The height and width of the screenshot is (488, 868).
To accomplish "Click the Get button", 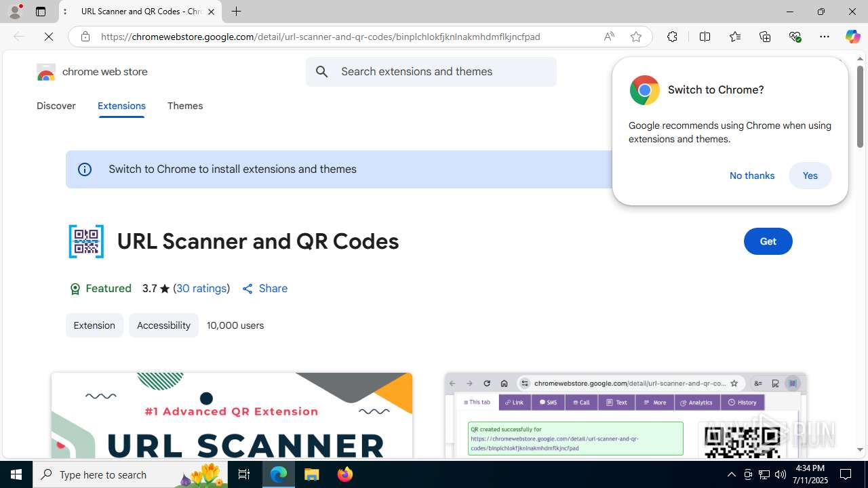I will [x=768, y=241].
